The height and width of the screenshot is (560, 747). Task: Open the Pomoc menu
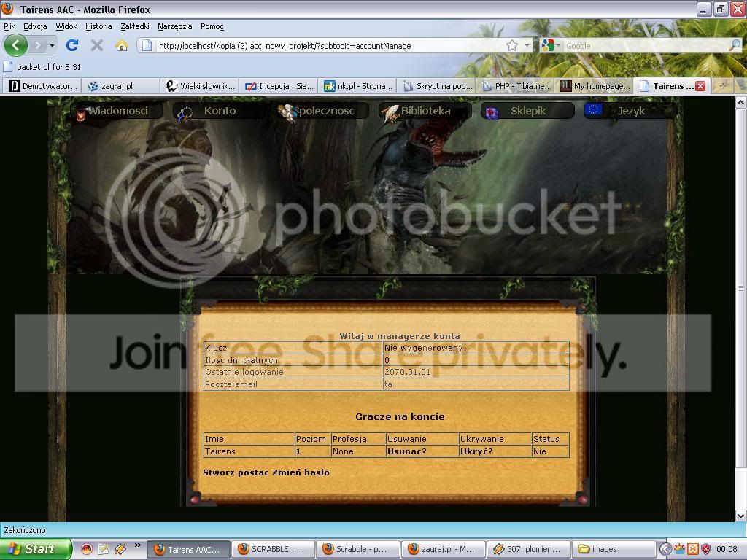[212, 26]
